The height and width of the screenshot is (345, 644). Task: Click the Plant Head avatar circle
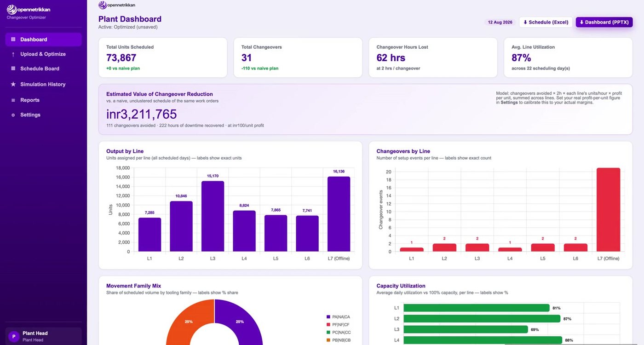(x=14, y=336)
